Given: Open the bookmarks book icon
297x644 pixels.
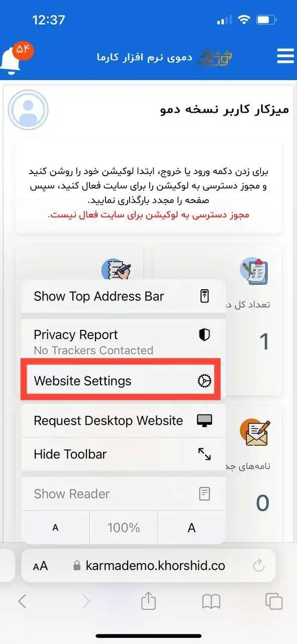Looking at the screenshot, I should point(211,601).
